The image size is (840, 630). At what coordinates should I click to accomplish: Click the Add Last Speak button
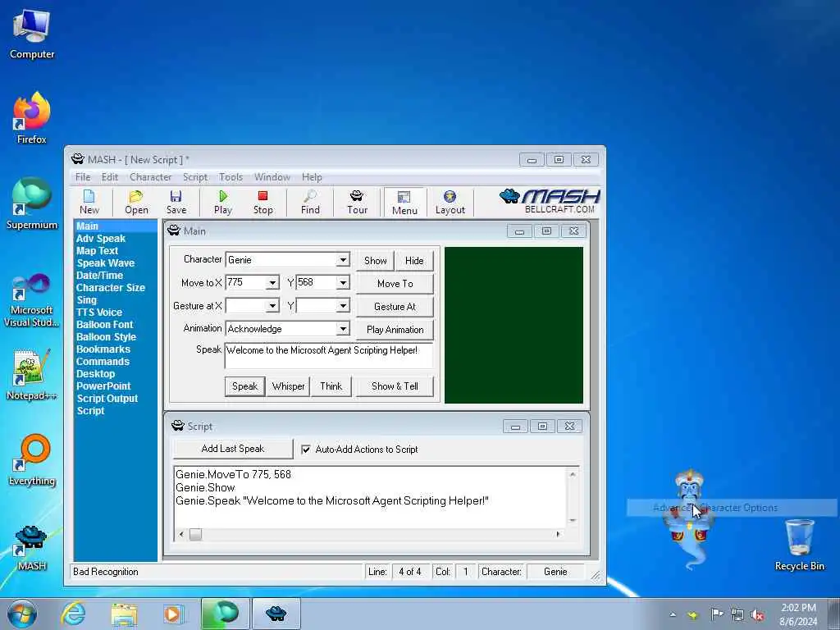233,449
